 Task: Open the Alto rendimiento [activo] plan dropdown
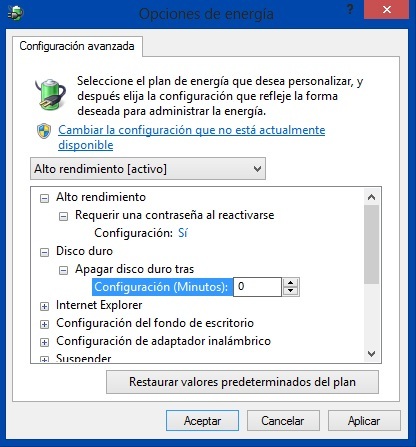148,169
